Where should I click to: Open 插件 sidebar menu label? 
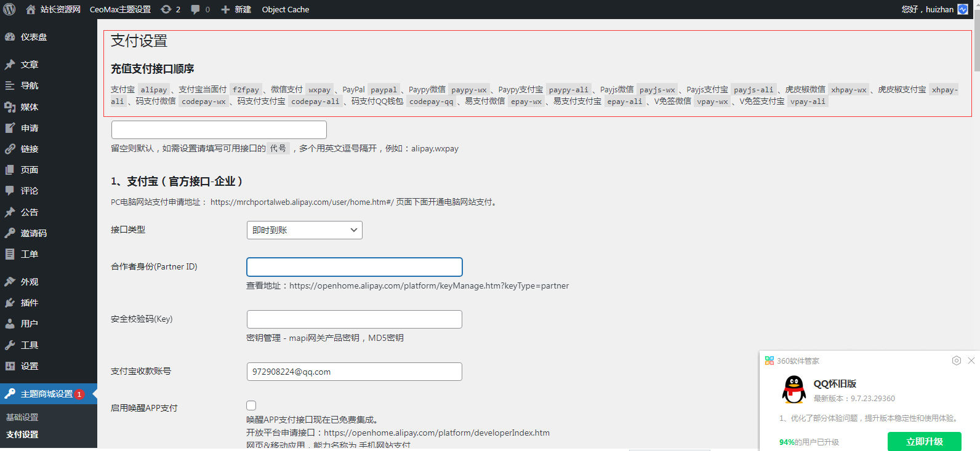[30, 303]
